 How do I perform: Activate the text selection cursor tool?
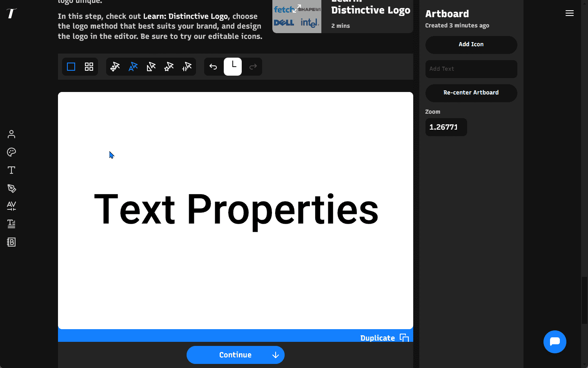point(133,67)
